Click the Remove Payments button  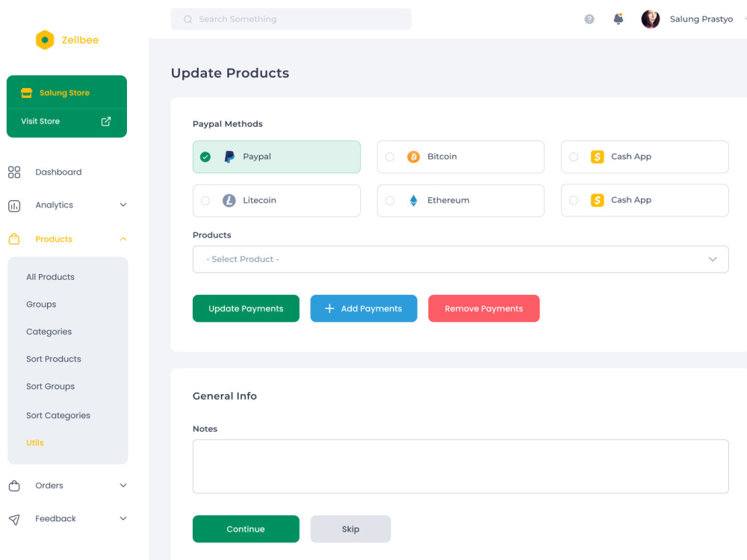pos(483,308)
